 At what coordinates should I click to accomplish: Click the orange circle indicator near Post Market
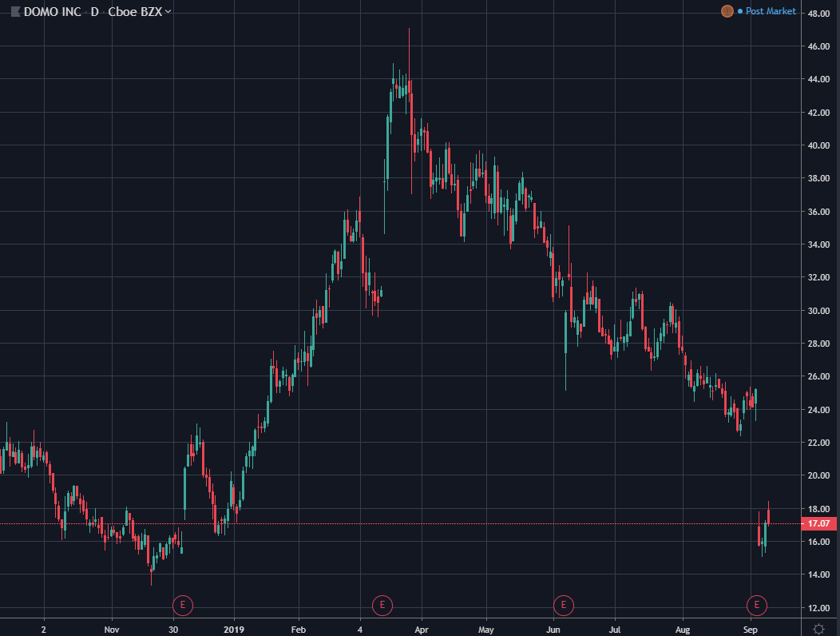pyautogui.click(x=727, y=11)
